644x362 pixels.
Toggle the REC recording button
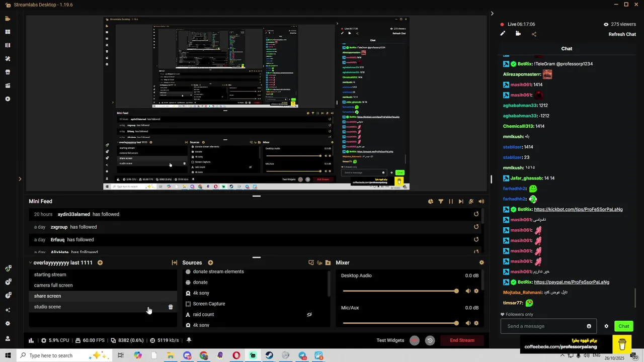(x=414, y=340)
